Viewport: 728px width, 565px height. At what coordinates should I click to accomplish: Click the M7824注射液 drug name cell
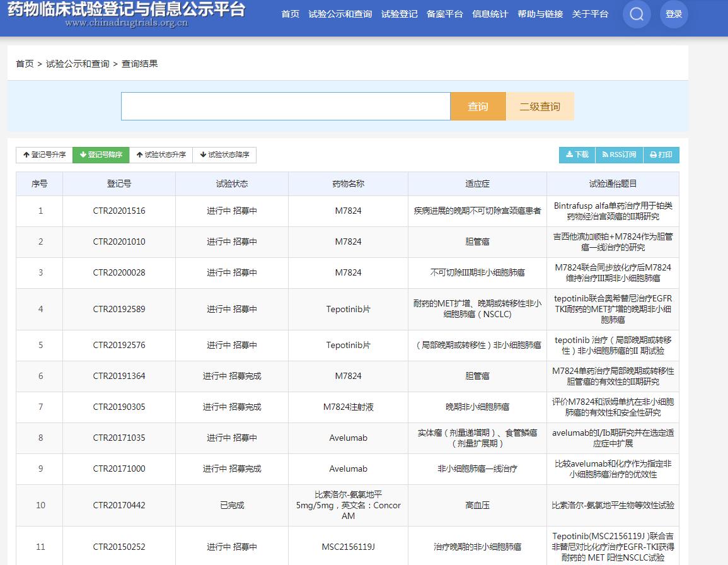[x=348, y=407]
